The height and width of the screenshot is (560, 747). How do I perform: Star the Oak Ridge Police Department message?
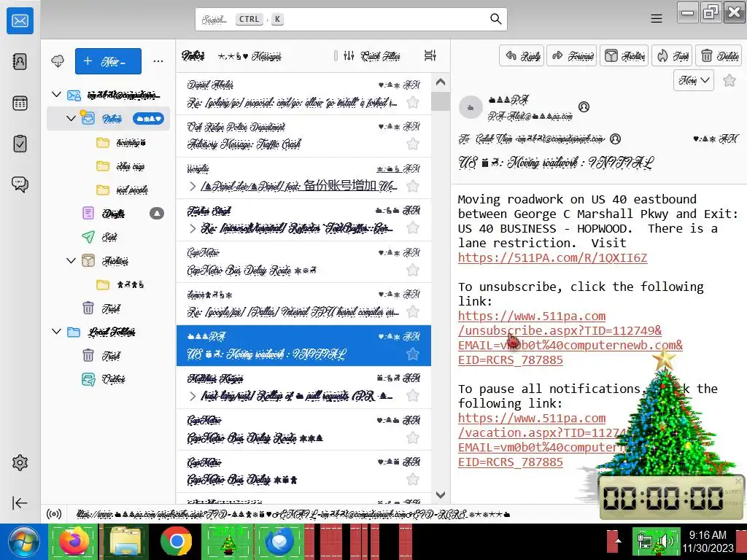(413, 144)
